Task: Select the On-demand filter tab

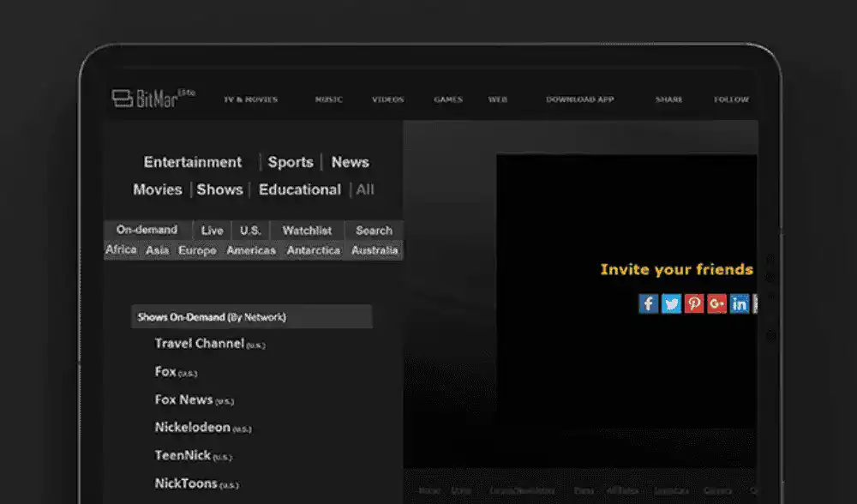Action: (x=147, y=230)
